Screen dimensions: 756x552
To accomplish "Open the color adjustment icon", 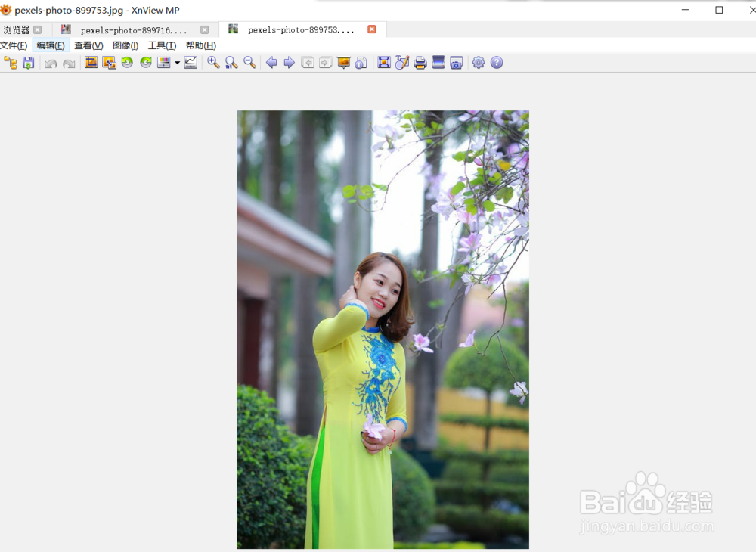I will [x=164, y=63].
